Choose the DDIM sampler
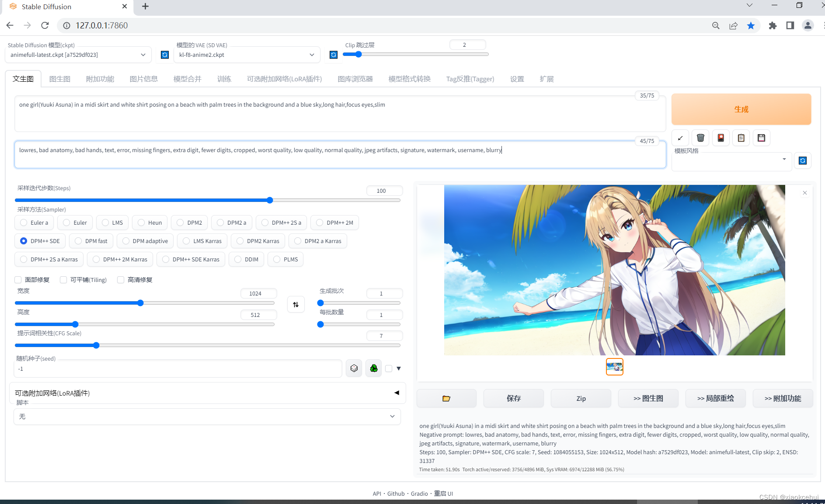 246,259
